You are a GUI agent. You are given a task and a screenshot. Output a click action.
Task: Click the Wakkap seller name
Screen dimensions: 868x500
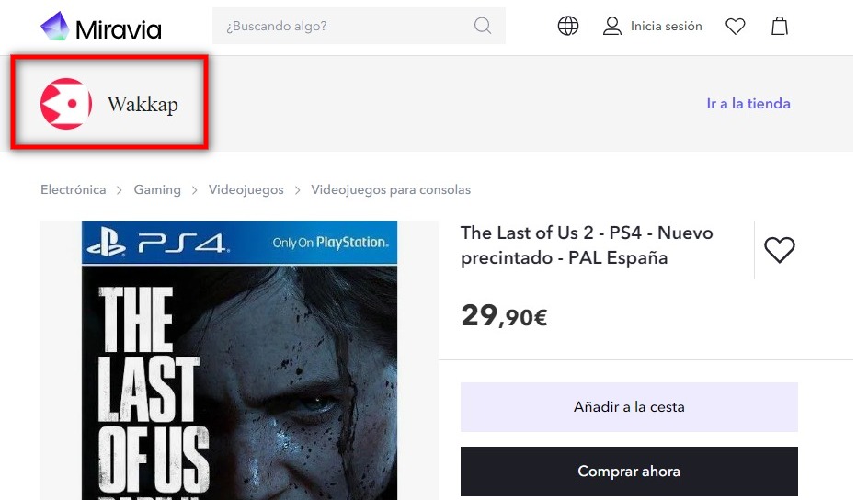tap(143, 104)
